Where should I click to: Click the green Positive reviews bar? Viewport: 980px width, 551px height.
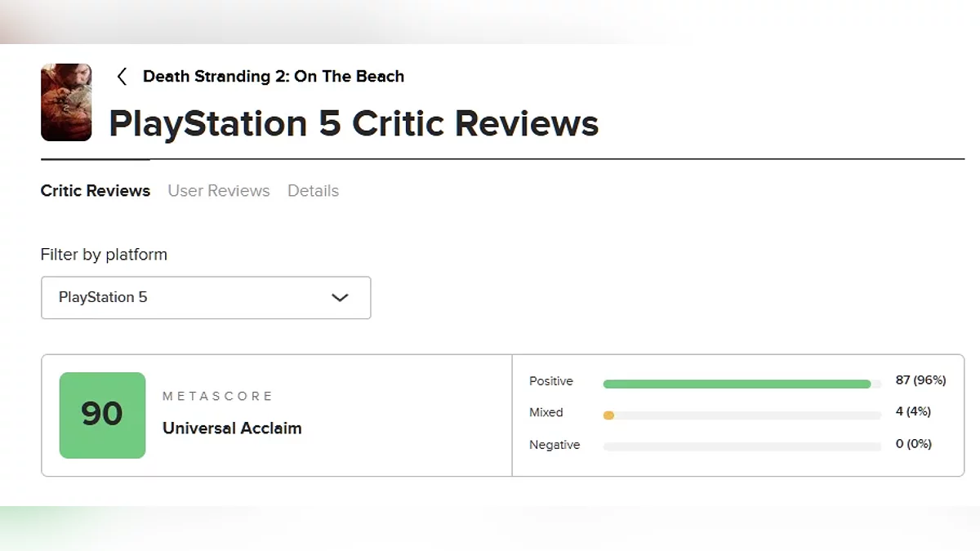(737, 384)
